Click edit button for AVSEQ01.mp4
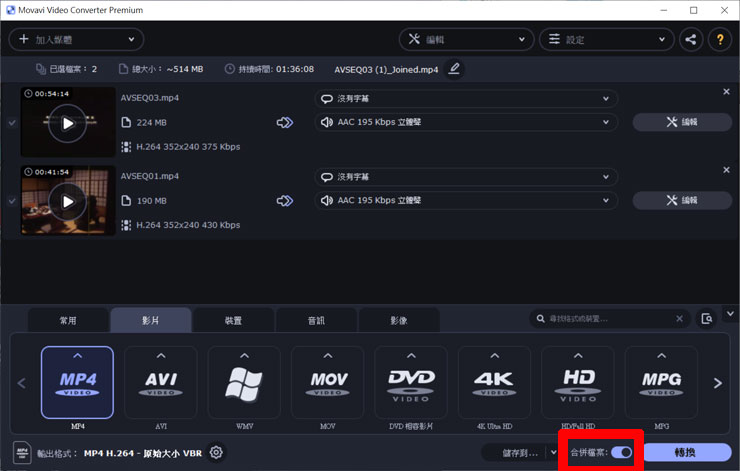 (682, 201)
